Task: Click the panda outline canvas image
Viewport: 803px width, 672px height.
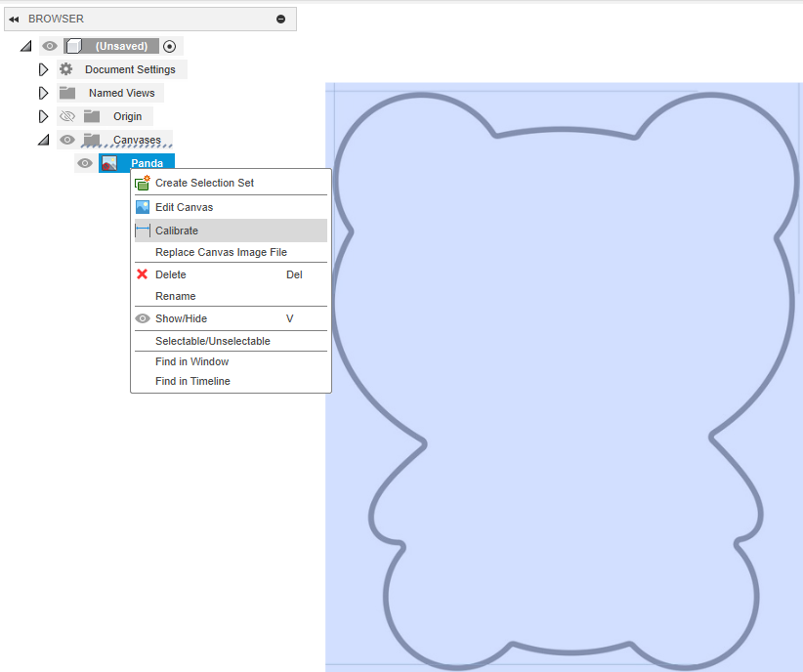Action: point(564,379)
